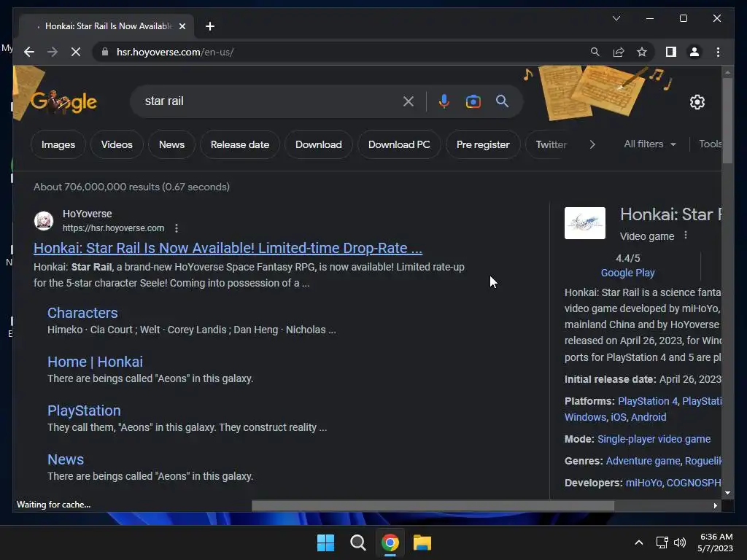Open the network tray icon
This screenshot has height=560, width=747.
coord(662,542)
